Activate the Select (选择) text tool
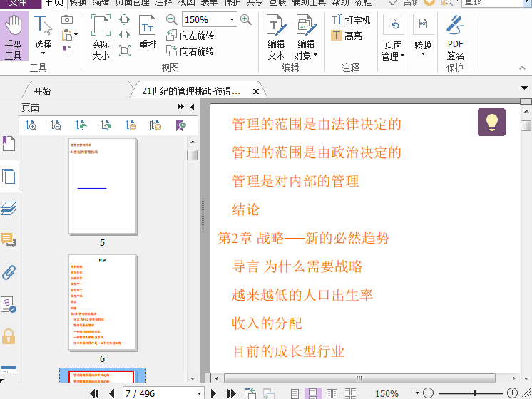 pos(43,35)
